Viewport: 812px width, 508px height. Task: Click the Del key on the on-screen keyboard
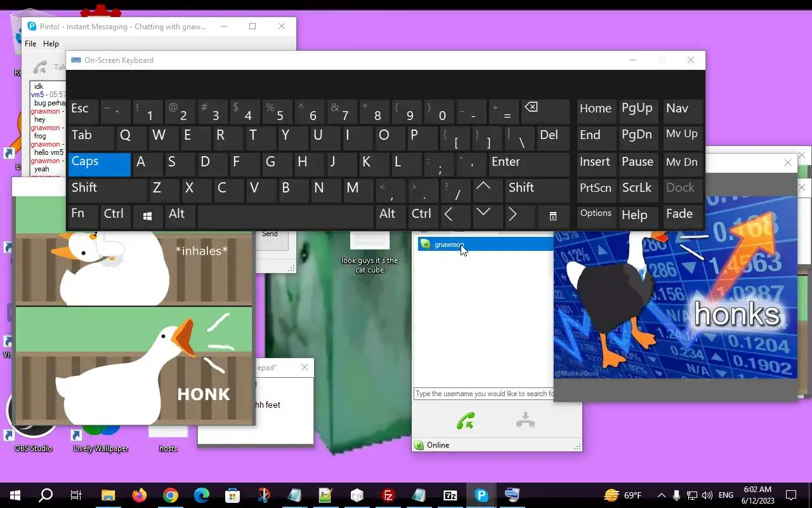tap(553, 137)
